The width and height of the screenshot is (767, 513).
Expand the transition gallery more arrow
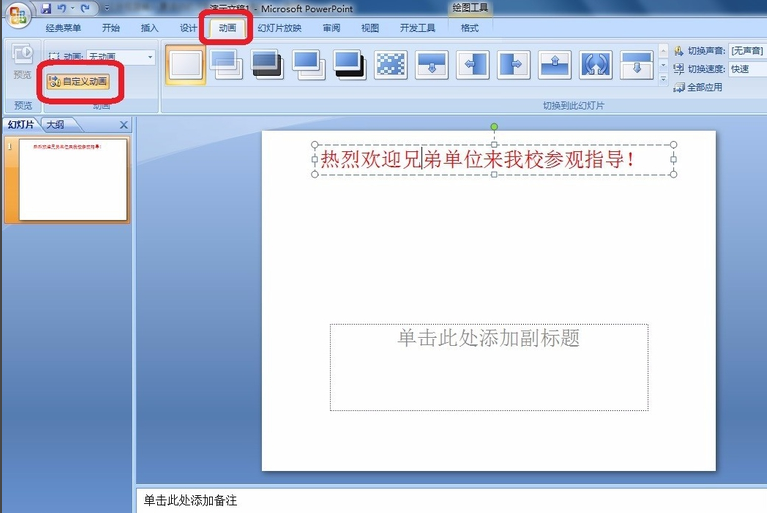pyautogui.click(x=663, y=78)
